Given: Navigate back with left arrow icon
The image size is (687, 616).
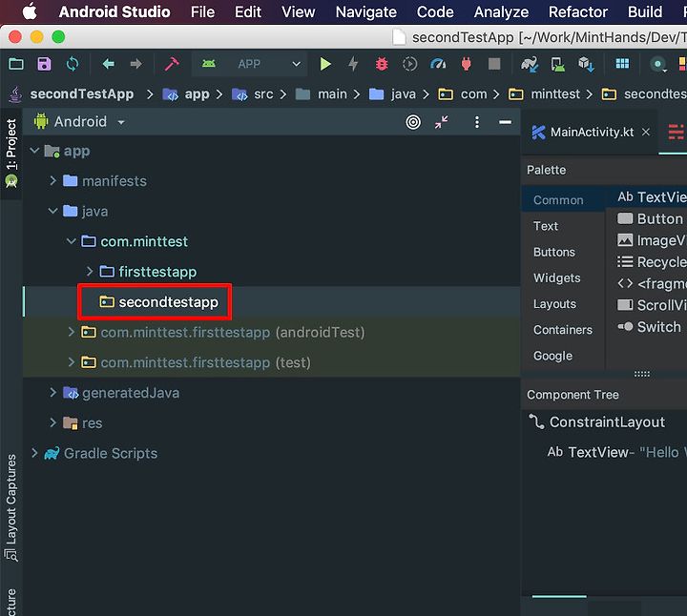Looking at the screenshot, I should tap(108, 64).
